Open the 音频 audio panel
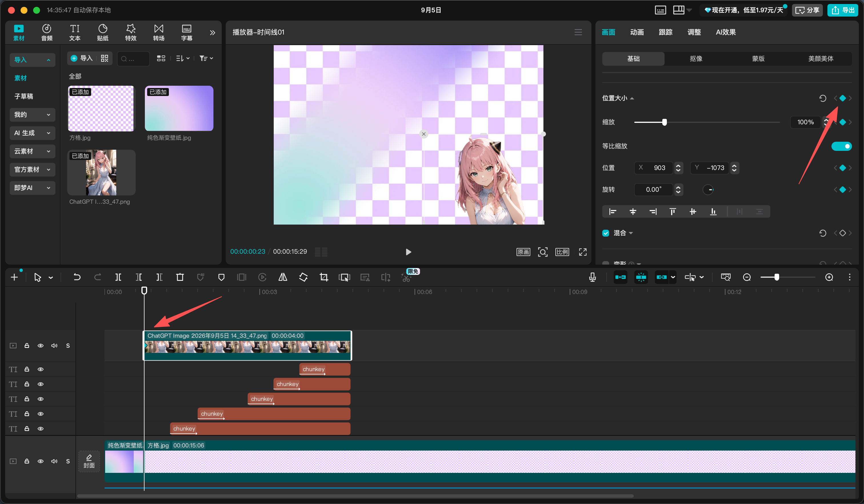864x504 pixels. click(x=47, y=33)
